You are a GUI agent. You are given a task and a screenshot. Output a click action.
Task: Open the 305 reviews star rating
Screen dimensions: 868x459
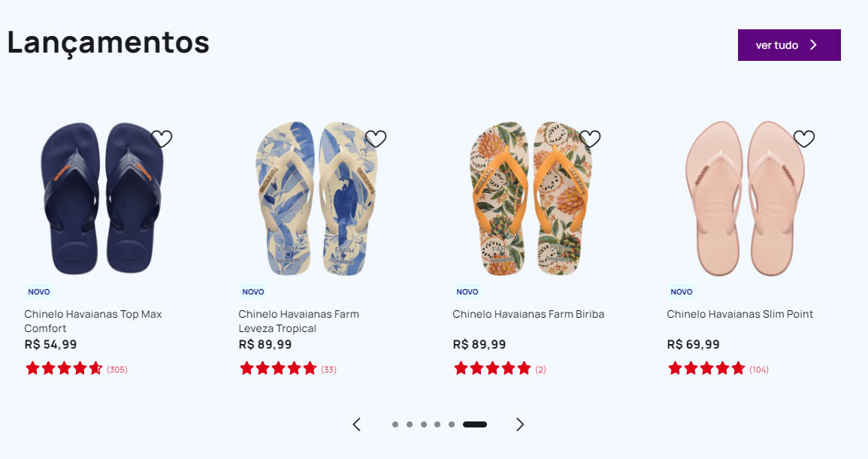(77, 369)
